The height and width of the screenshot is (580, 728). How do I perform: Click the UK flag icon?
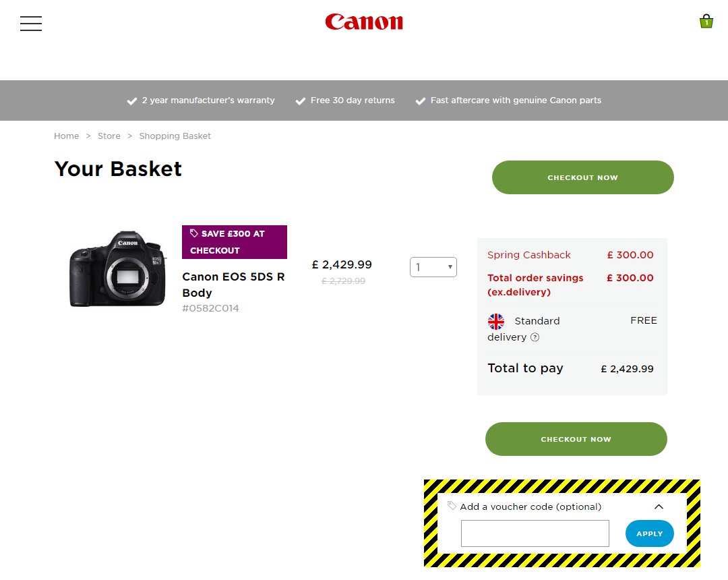point(496,321)
